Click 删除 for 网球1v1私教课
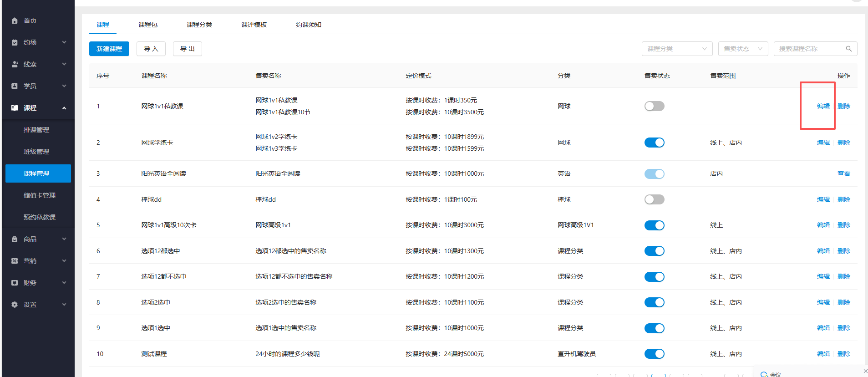Viewport: 868px width, 377px height. click(844, 106)
